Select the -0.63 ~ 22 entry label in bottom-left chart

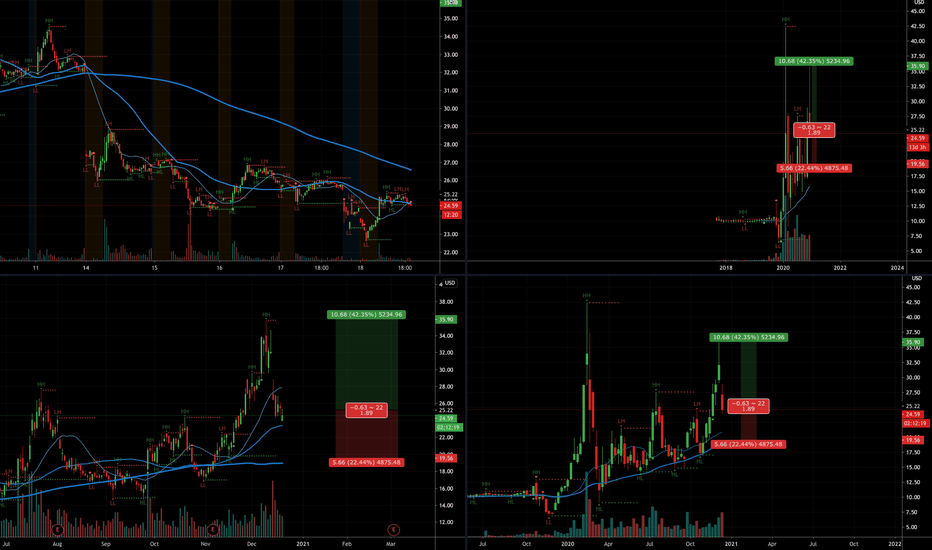366,410
